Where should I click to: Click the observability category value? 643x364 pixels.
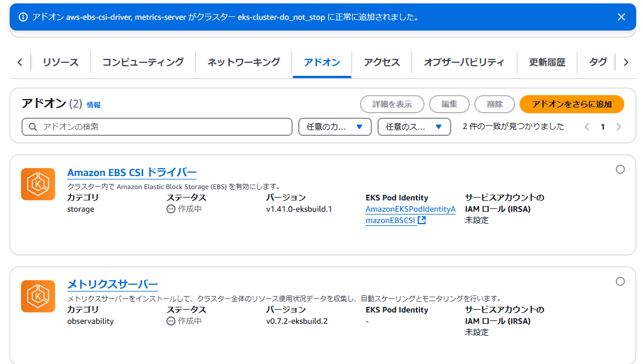point(91,321)
